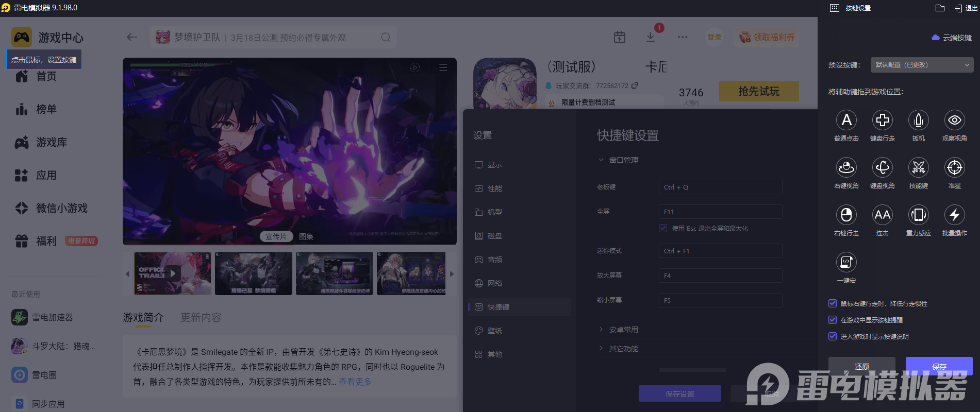Open the 快捷键 settings tab
The image size is (980, 412).
point(498,307)
